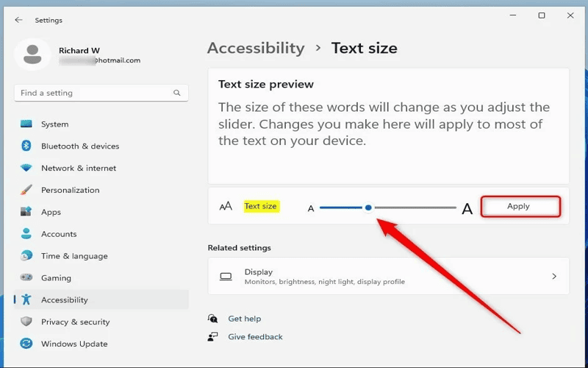Screen dimensions: 588x368
Task: Click the Richard W account name
Action: click(x=79, y=50)
